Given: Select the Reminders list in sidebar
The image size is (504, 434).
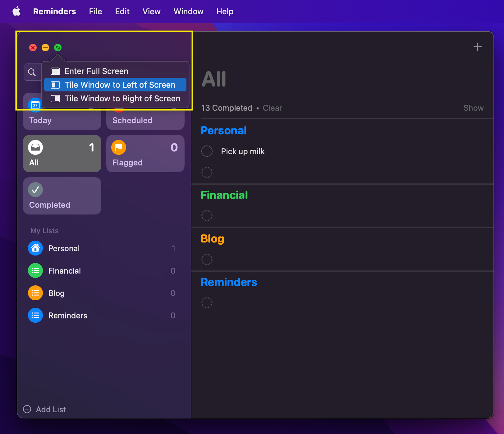Looking at the screenshot, I should (104, 316).
